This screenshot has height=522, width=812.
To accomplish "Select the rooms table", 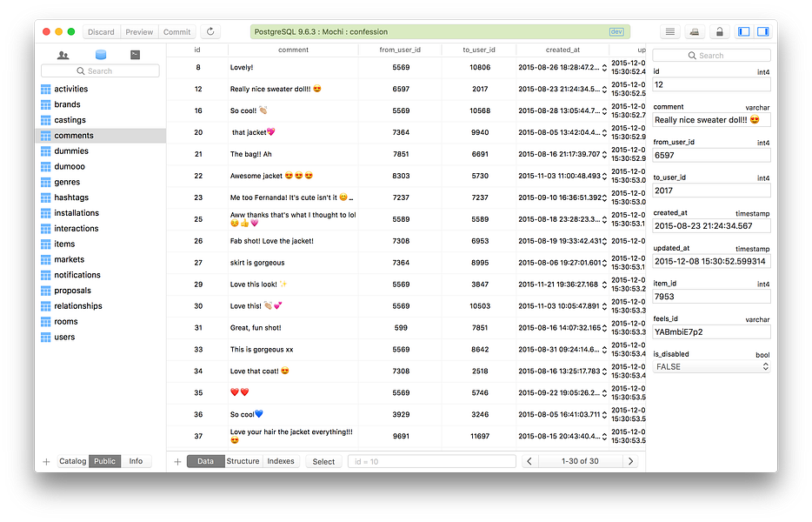I will [101, 321].
